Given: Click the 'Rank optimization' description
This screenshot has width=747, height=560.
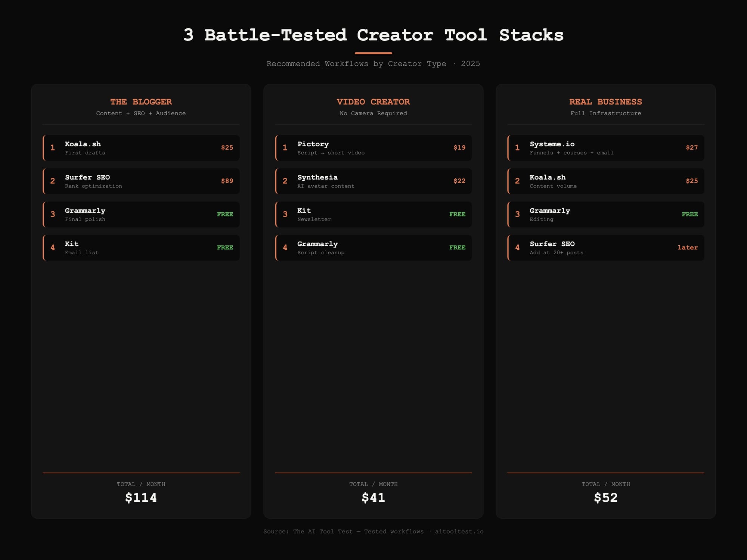Looking at the screenshot, I should (x=93, y=186).
